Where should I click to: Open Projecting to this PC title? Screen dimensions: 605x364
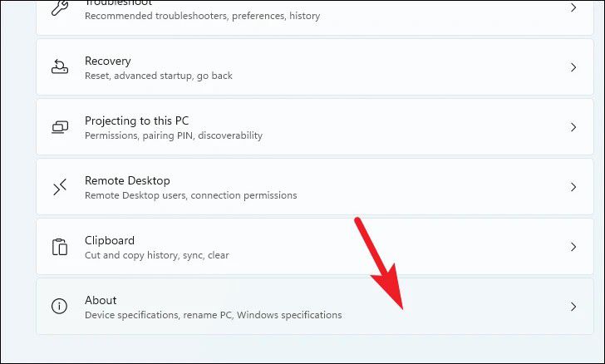(136, 121)
